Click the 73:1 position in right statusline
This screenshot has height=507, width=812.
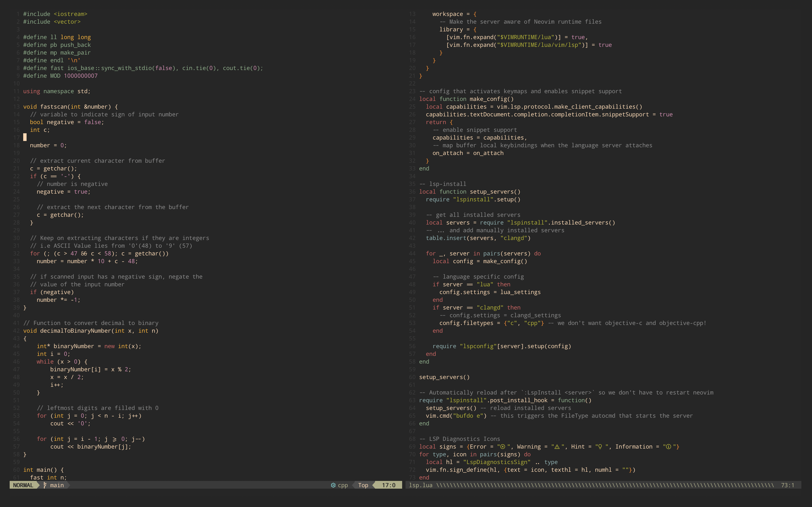tap(788, 485)
